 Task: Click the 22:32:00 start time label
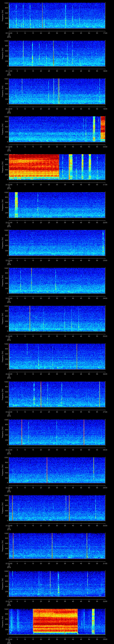9,639
